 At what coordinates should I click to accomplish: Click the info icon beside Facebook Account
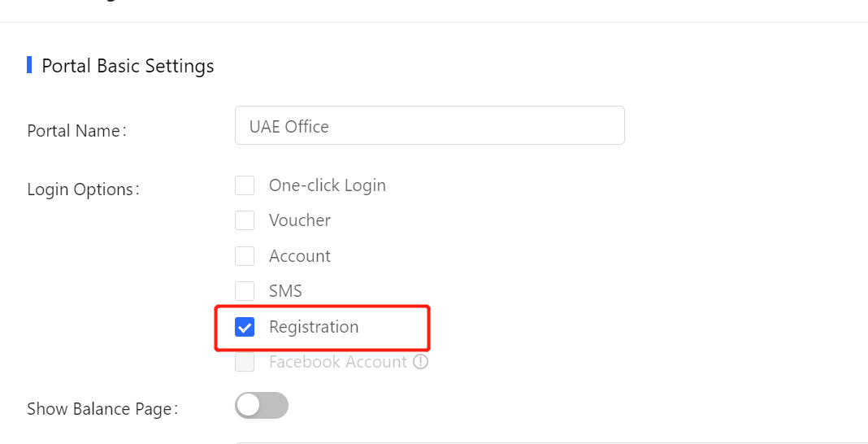tap(420, 362)
